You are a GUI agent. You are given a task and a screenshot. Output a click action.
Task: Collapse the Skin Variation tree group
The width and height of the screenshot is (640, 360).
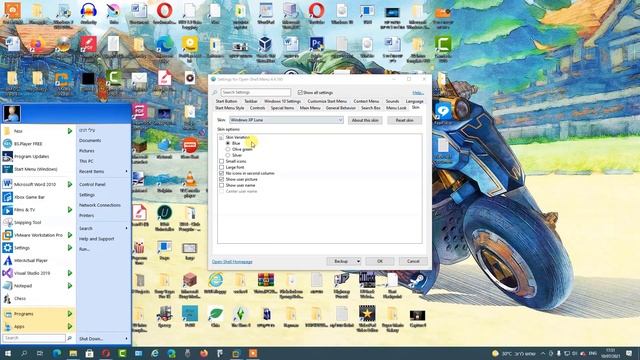coord(221,138)
